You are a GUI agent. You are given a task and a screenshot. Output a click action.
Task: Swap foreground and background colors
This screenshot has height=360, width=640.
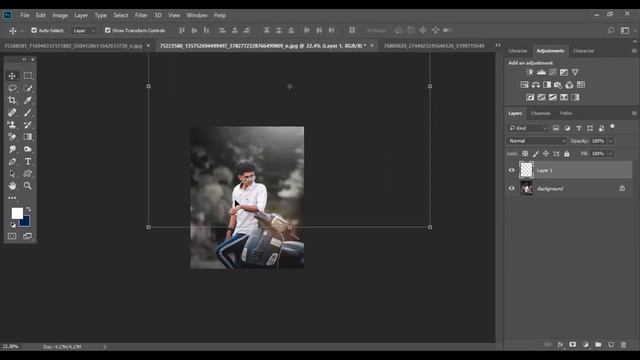(29, 209)
